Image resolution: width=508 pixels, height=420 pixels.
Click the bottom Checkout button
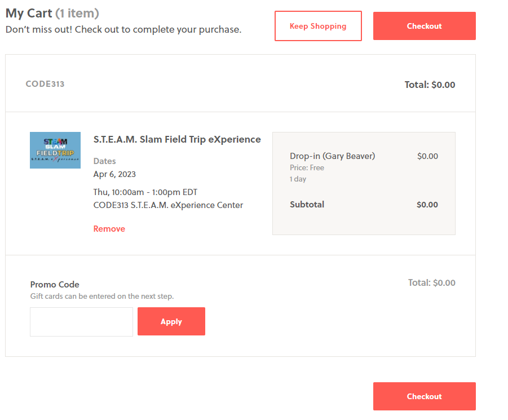click(x=424, y=396)
